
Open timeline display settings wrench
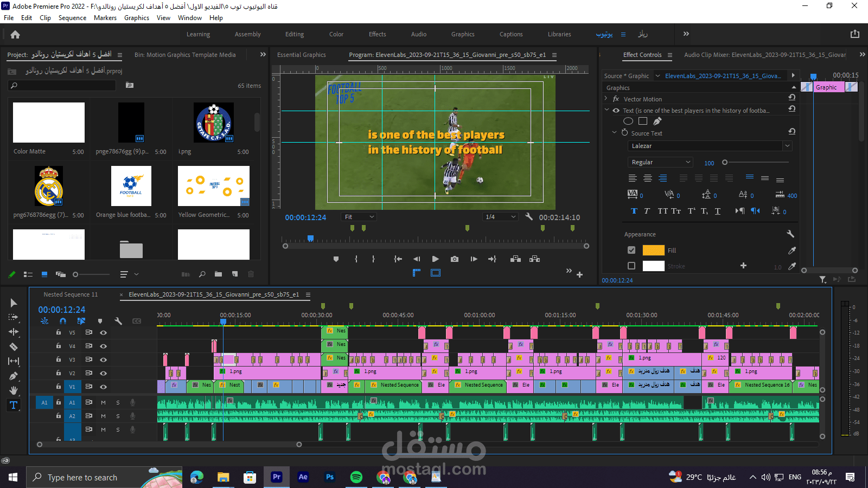pos(118,321)
